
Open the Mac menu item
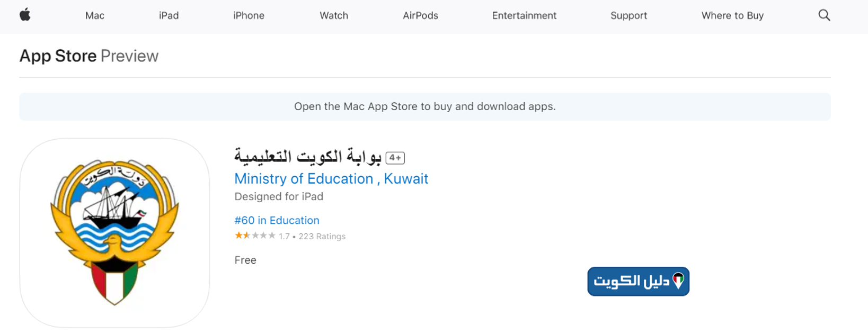[95, 16]
